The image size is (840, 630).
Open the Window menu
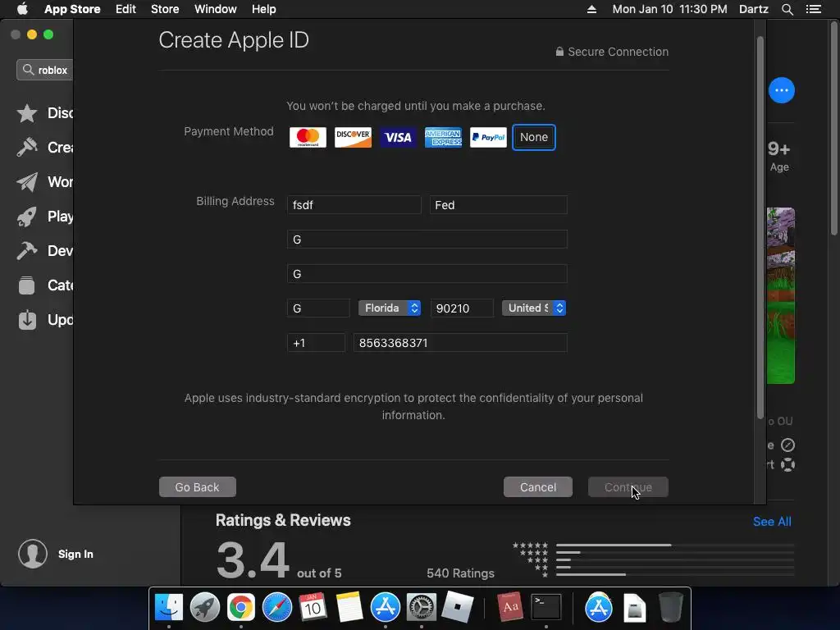pyautogui.click(x=216, y=9)
